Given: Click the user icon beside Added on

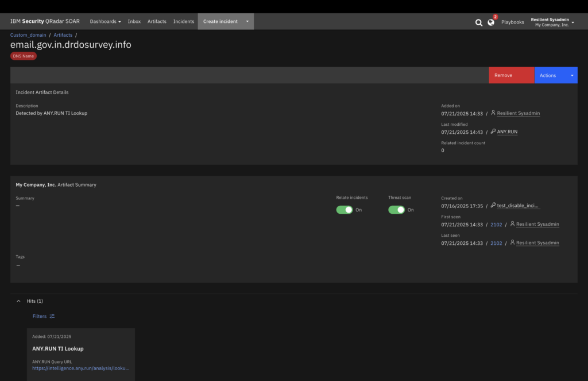Looking at the screenshot, I should (493, 113).
